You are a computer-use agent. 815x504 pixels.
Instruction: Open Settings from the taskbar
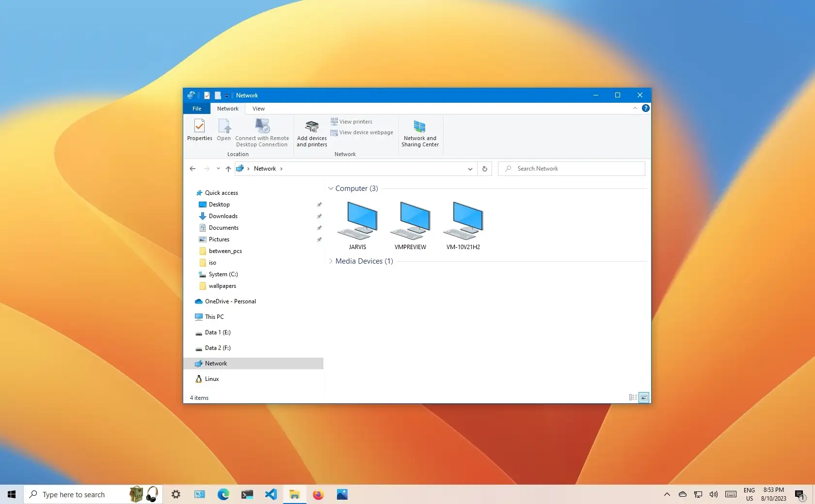176,494
